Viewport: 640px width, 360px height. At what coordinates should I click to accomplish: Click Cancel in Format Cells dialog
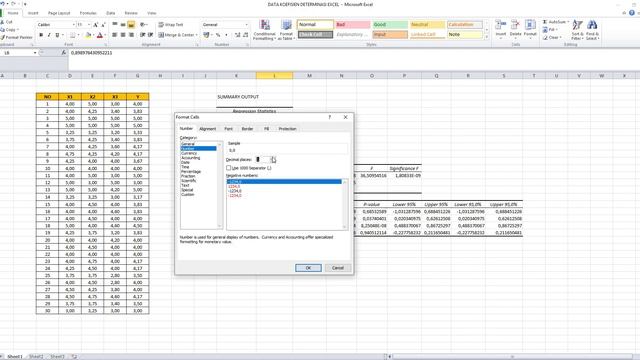click(x=338, y=268)
